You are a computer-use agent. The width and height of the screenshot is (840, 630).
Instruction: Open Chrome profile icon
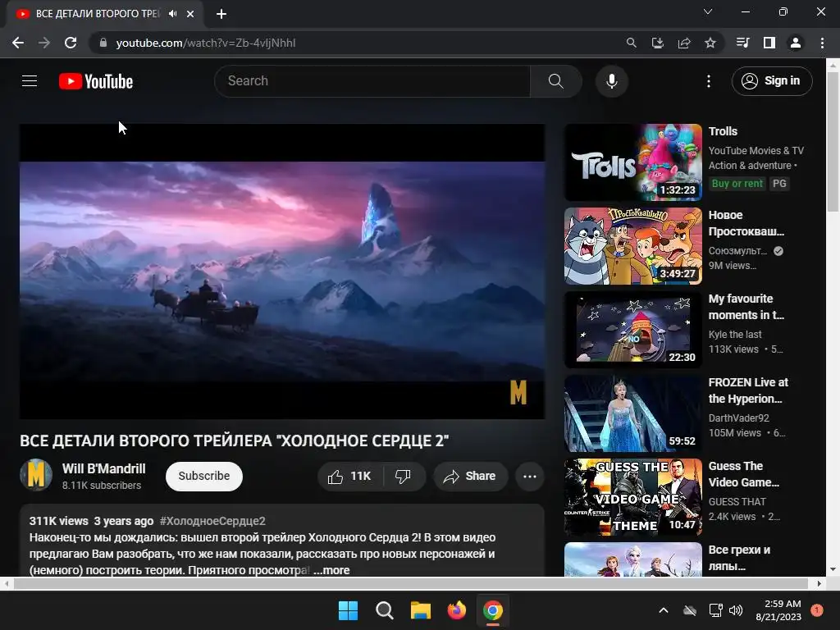point(796,43)
